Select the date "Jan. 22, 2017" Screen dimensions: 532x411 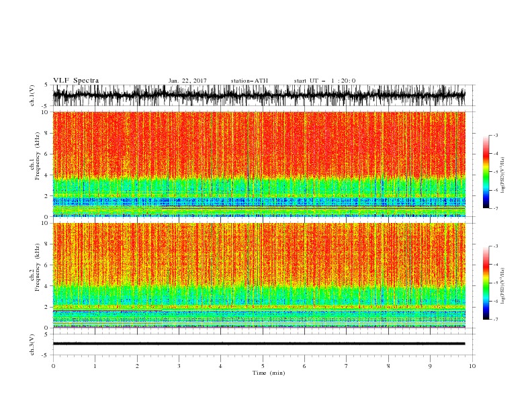187,81
